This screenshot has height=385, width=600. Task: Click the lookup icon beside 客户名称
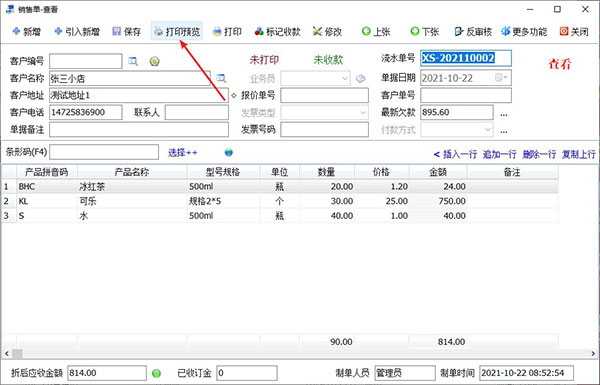[221, 78]
